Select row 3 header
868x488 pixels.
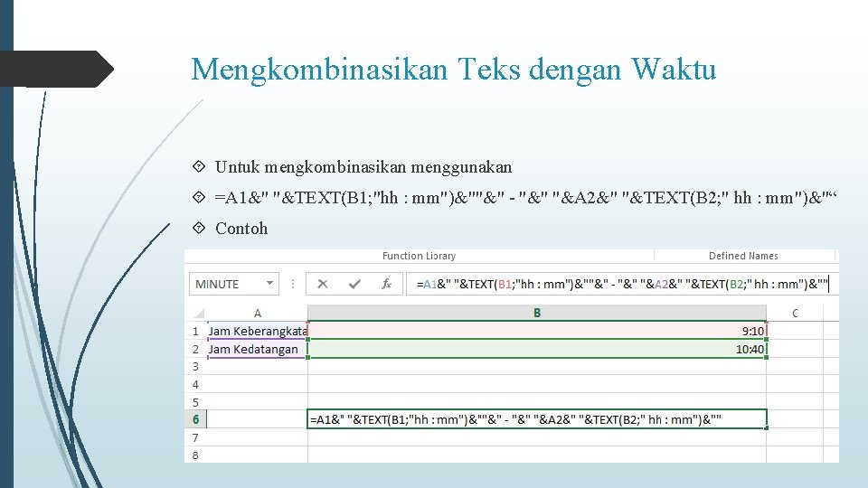point(195,366)
